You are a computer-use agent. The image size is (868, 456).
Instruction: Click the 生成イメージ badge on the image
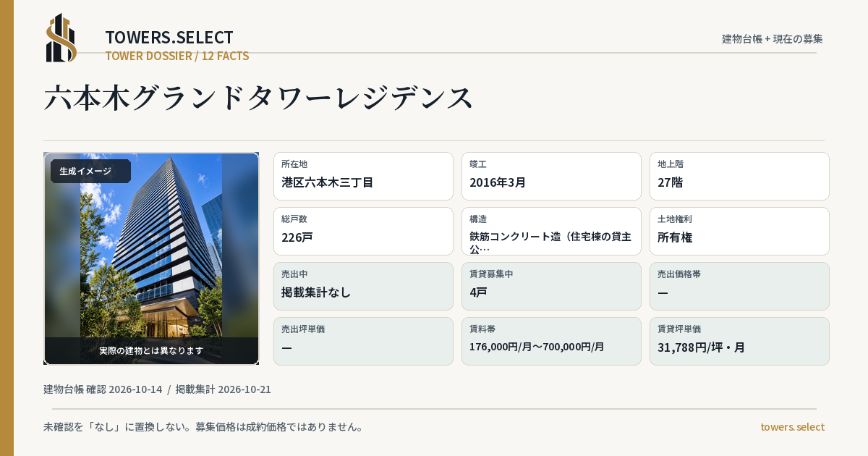tap(90, 172)
